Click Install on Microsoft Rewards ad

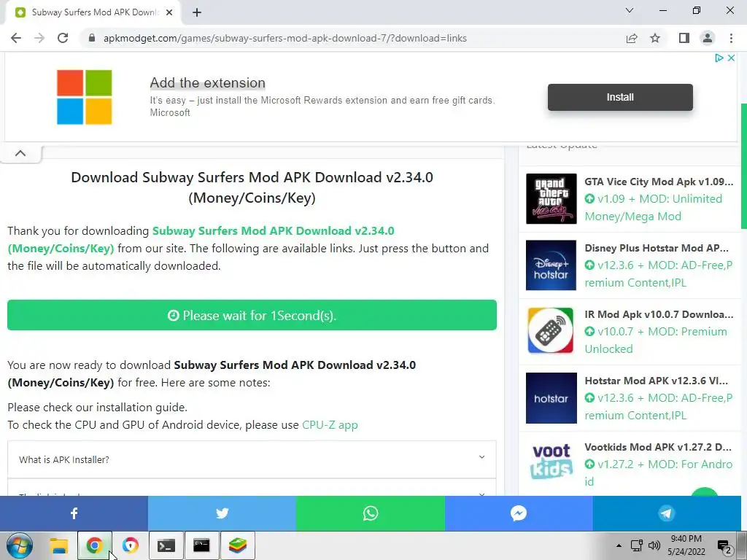coord(620,97)
